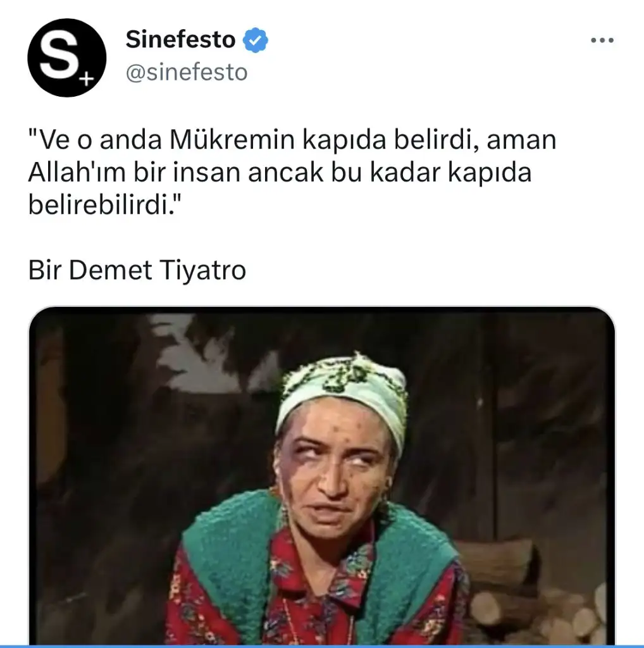Click the line starting "Allah'ım bir insan"
Screen dimensions: 644x648
[x=280, y=172]
